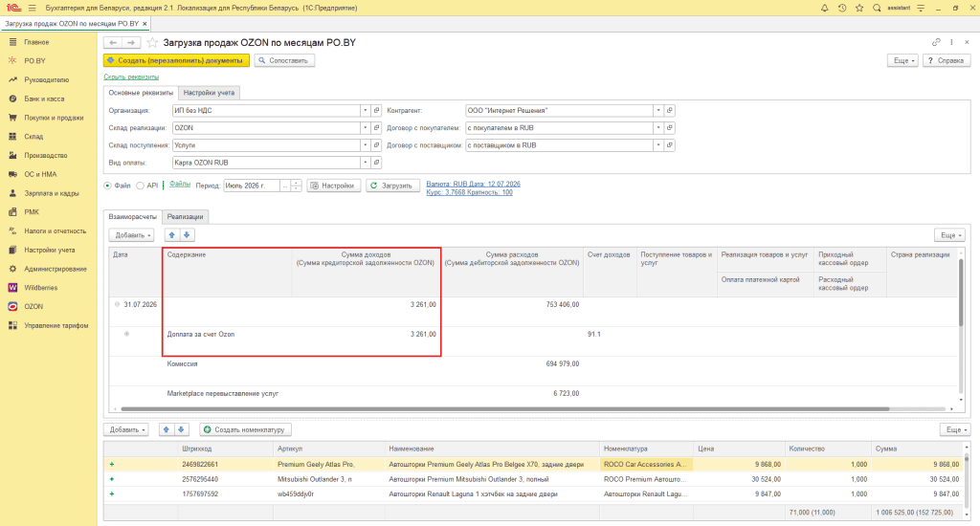Go back with the left arrow
Image resolution: width=980 pixels, height=526 pixels.
[x=113, y=42]
